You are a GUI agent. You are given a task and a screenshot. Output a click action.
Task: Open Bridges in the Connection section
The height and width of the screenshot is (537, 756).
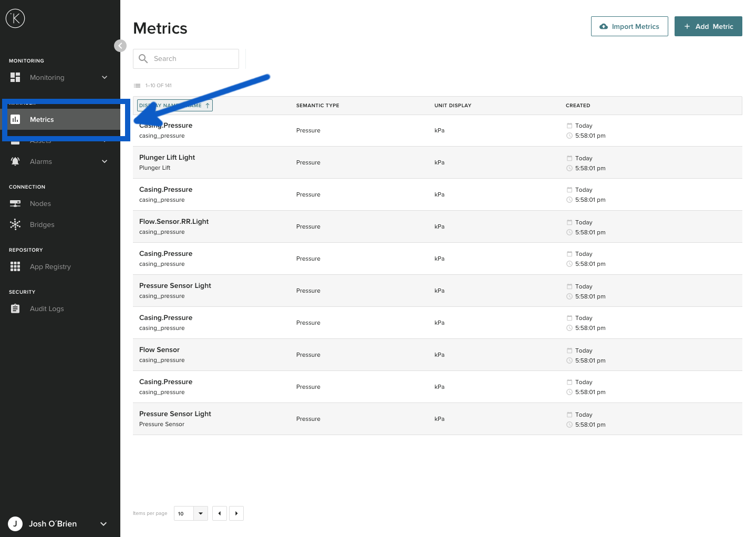[42, 224]
